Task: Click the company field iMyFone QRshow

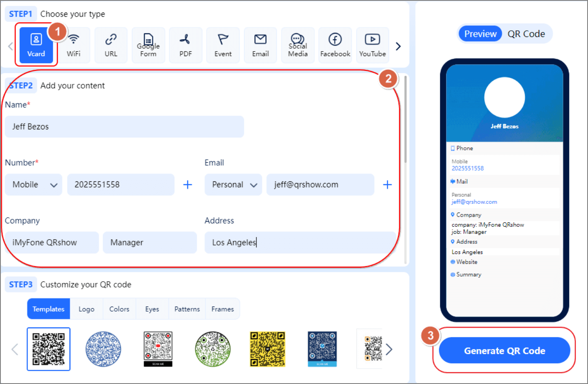Action: (x=52, y=243)
